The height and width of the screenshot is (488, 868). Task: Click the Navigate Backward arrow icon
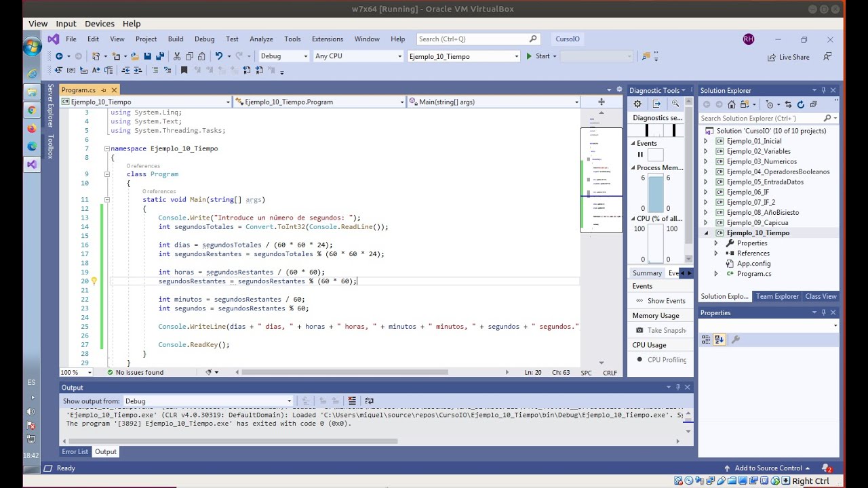[x=59, y=56]
